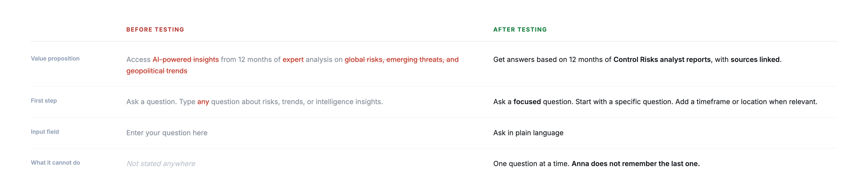Click struck-through 'geopolitical trends' text
Viewport: 868px width, 189px height.
click(157, 71)
